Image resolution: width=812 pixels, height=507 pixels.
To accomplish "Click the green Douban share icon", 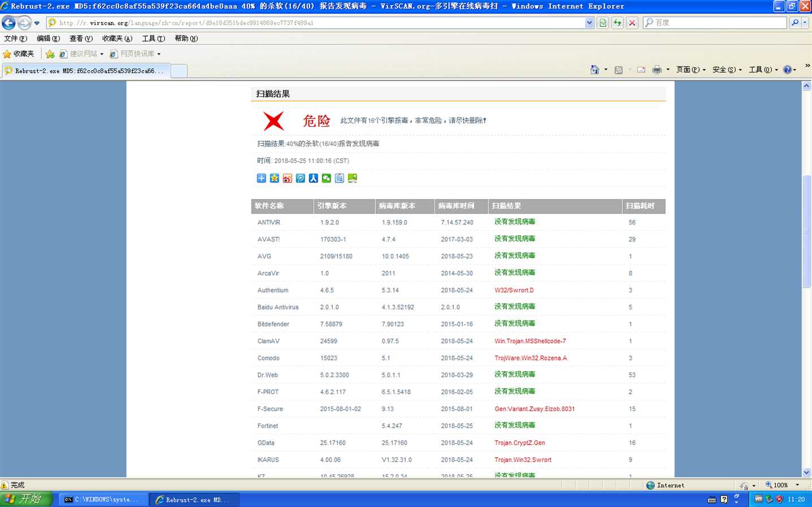I will (352, 178).
